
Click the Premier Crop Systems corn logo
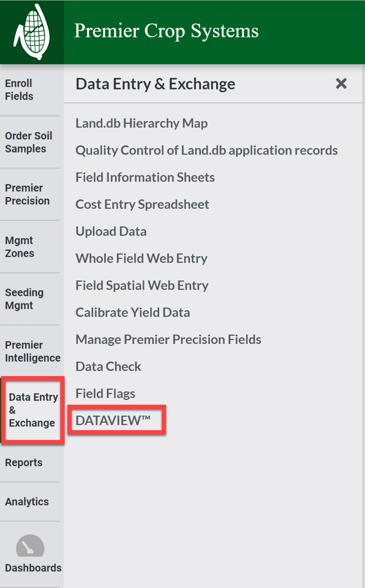pos(32,32)
